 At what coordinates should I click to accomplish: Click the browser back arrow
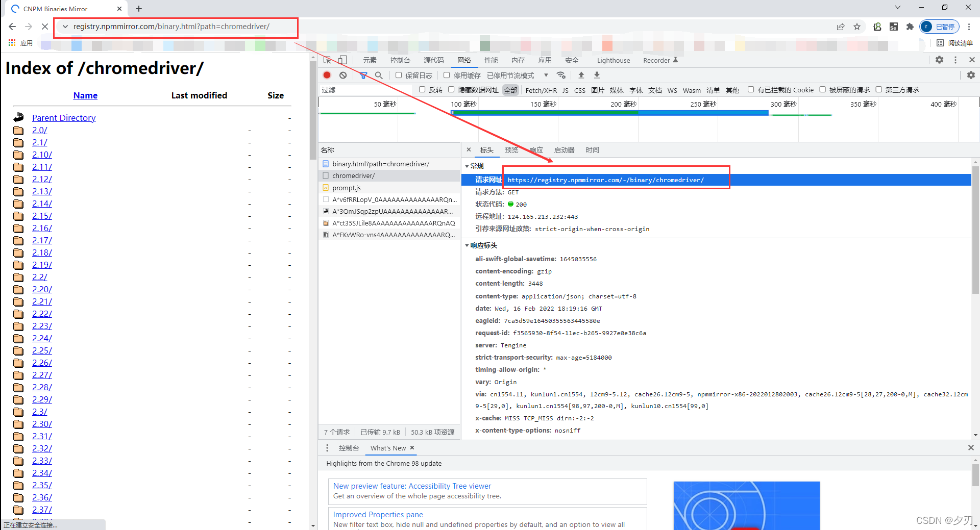[12, 27]
